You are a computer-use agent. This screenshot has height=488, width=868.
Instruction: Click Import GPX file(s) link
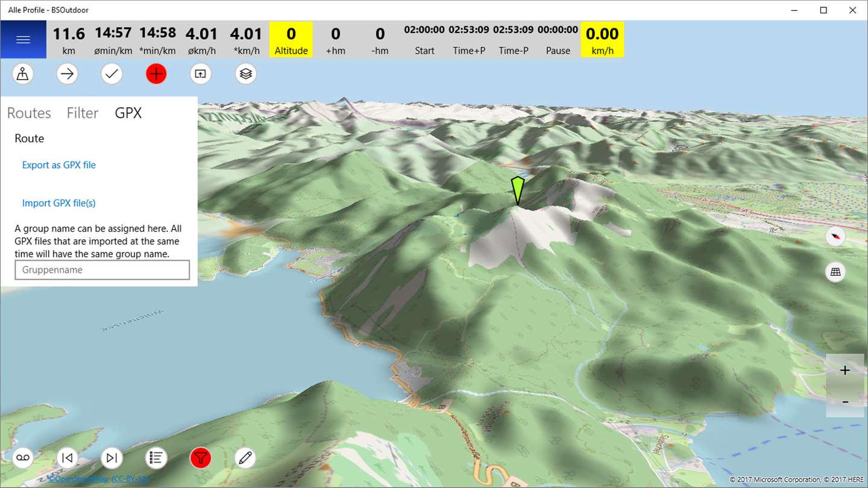(59, 203)
